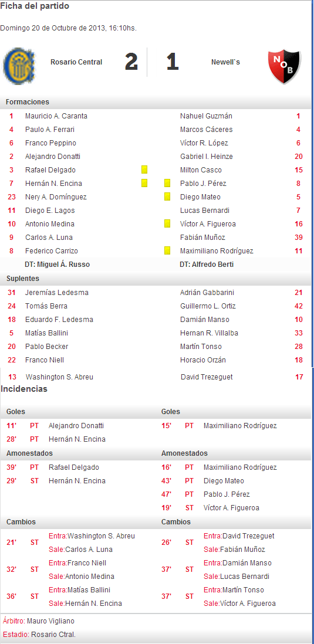Click the left Amonestados section header
Screen dimensions: 314x644
pos(29,453)
